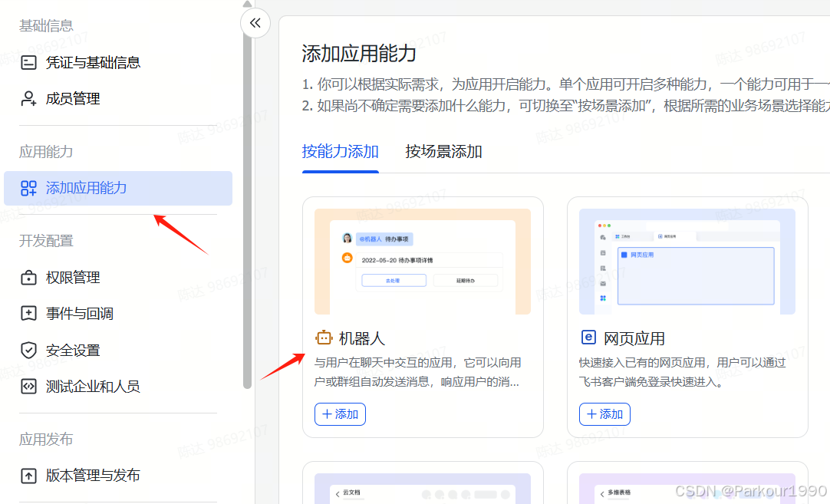Click the blue e icon beside 网页应用
Image resolution: width=830 pixels, height=504 pixels.
point(588,338)
